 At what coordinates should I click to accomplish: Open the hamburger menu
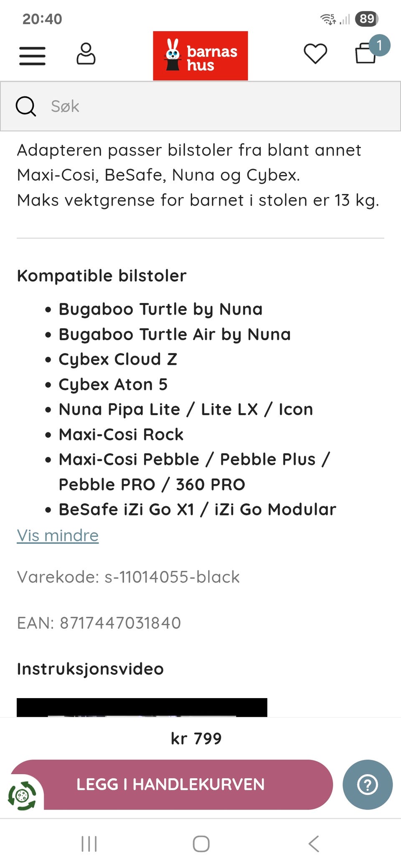click(32, 56)
